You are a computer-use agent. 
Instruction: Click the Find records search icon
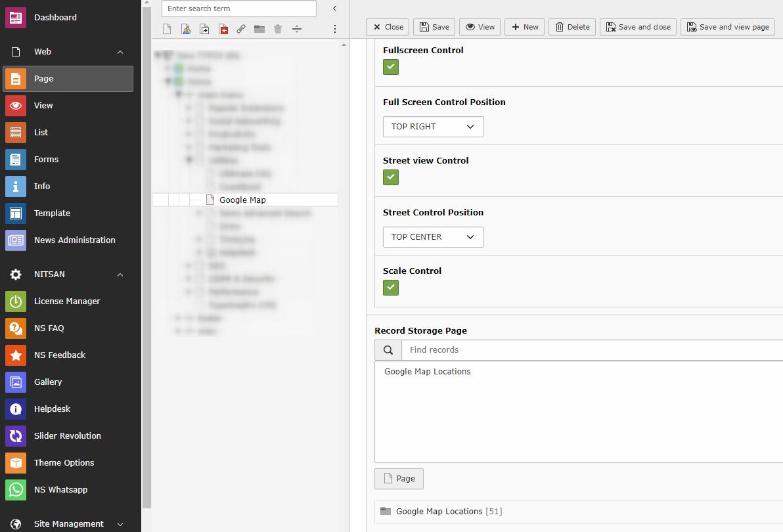pyautogui.click(x=388, y=350)
